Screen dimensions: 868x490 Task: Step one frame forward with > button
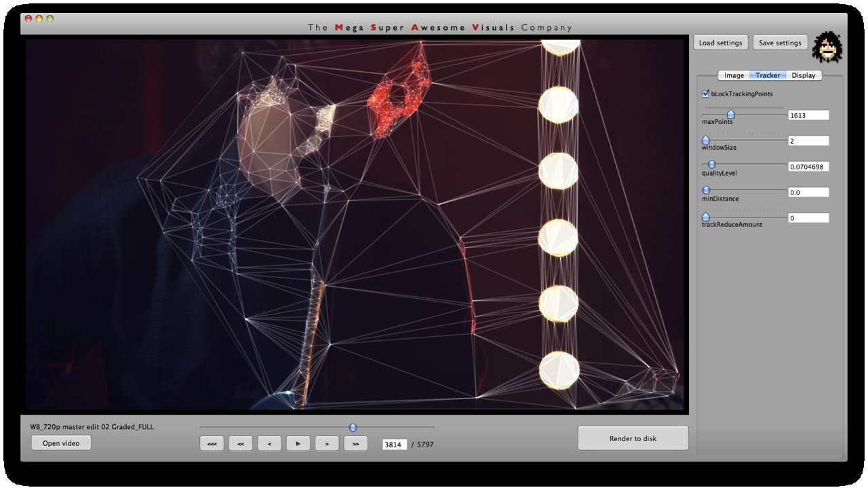(x=327, y=444)
